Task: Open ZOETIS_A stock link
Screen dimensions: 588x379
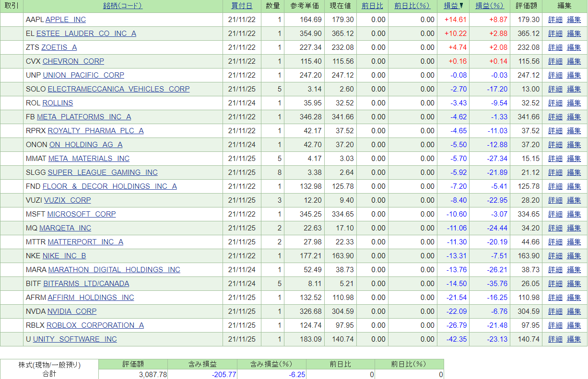Action: coord(59,47)
